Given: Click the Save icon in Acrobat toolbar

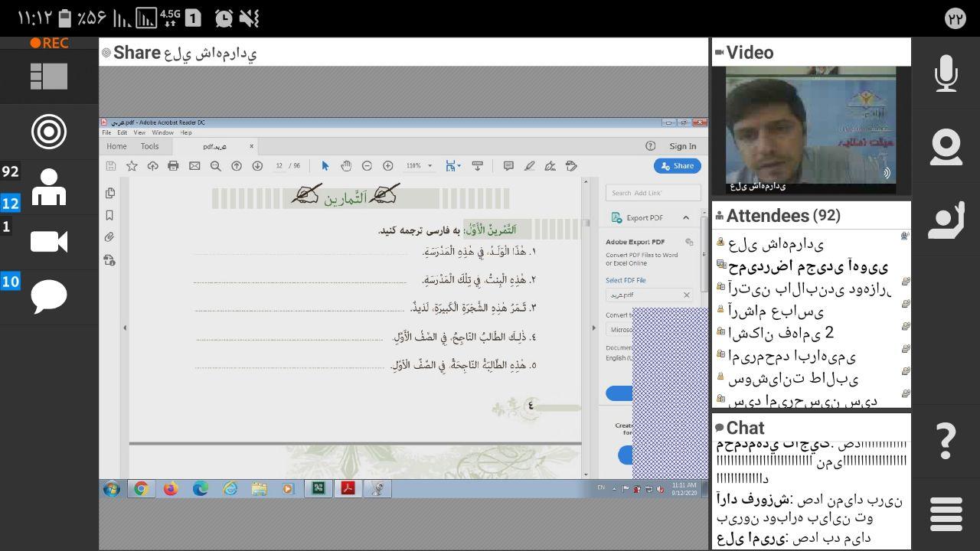Looking at the screenshot, I should pyautogui.click(x=111, y=166).
